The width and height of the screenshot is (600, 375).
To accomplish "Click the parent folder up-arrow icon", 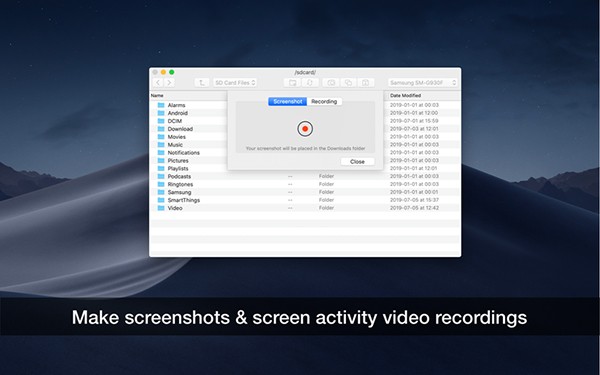I will pyautogui.click(x=202, y=83).
